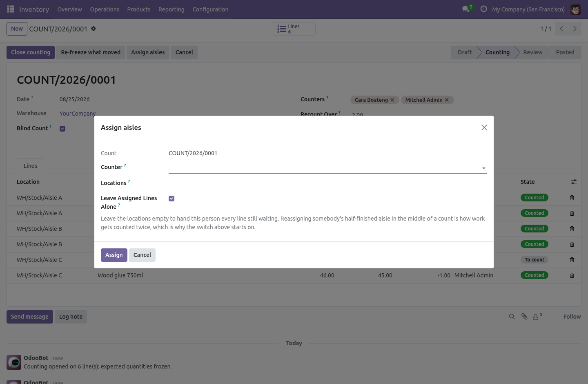Toggle the Blind Count checkbox
588x384 pixels.
[62, 129]
